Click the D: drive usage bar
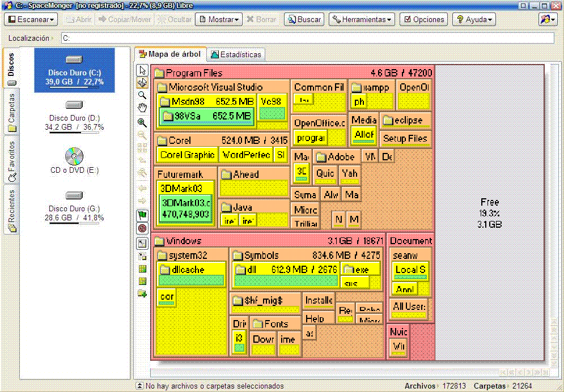 pyautogui.click(x=74, y=133)
